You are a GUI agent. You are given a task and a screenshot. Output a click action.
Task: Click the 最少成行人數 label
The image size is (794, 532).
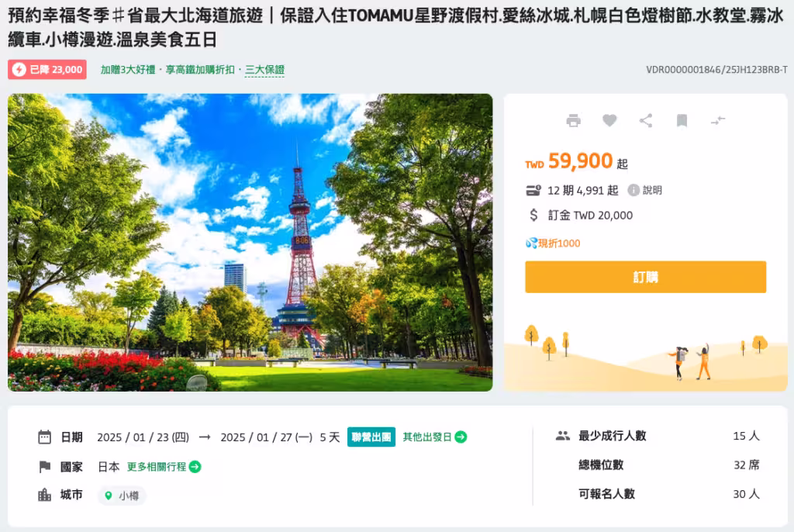(x=613, y=436)
